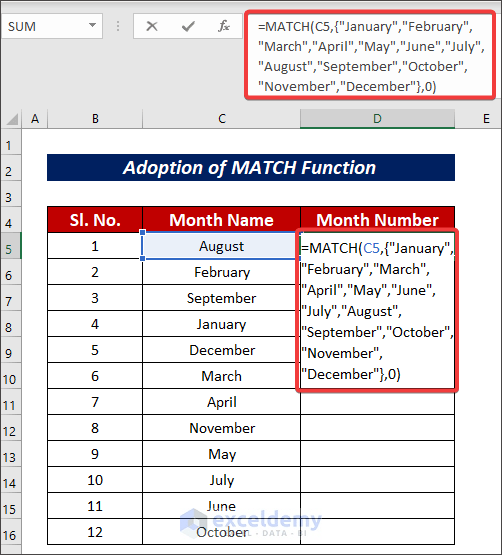Screen dimensions: 502x555
Task: Select row 10 header
Action: tap(11, 376)
